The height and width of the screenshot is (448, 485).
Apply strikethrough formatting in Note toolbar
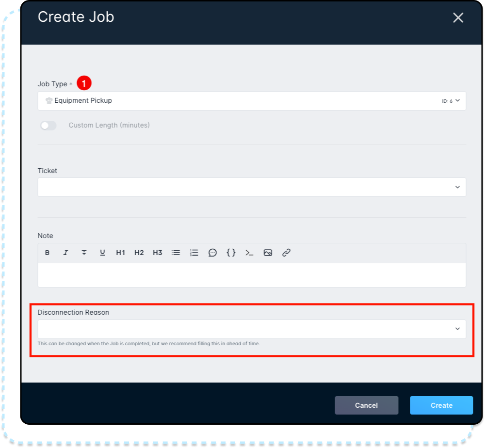(84, 253)
